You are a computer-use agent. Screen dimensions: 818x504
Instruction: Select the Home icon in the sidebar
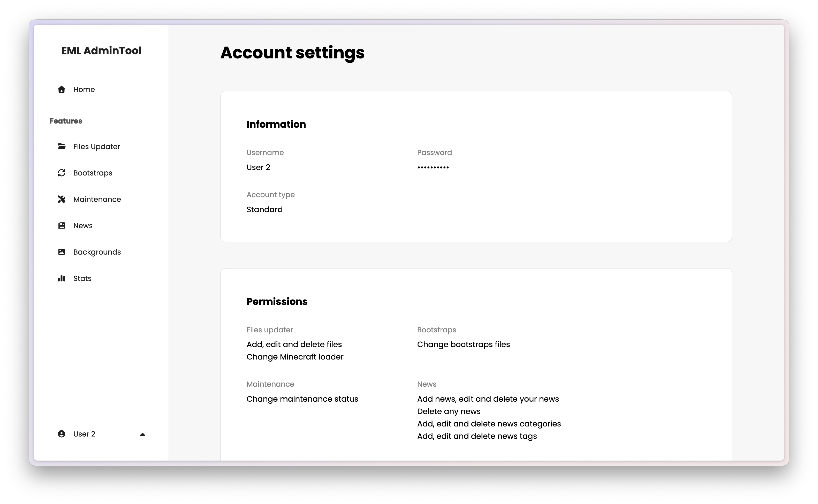pos(61,89)
